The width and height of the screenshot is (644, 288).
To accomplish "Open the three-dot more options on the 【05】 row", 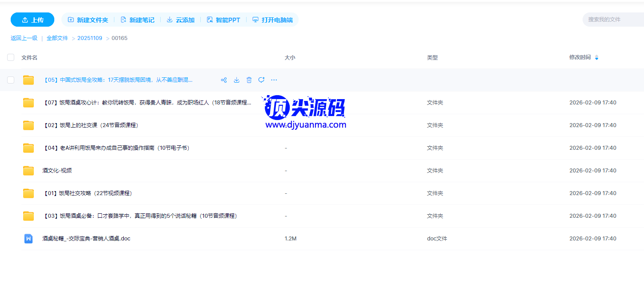I will [x=274, y=80].
